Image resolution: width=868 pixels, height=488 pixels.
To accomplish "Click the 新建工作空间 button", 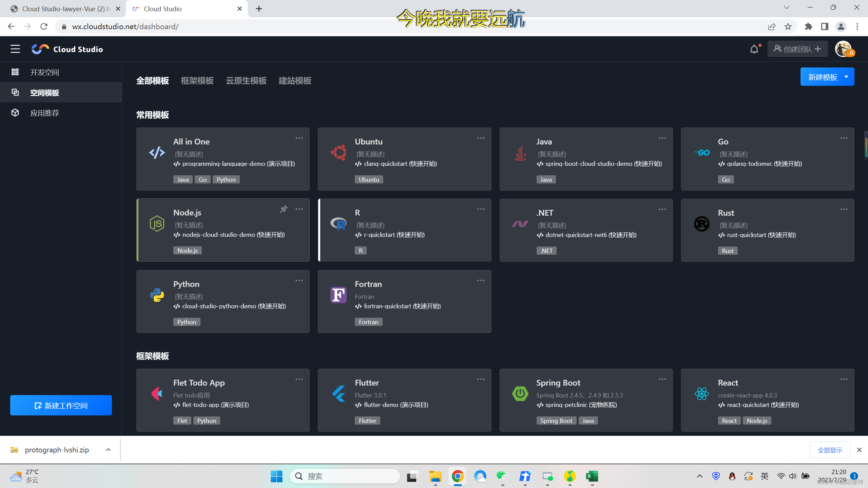I will pyautogui.click(x=61, y=405).
